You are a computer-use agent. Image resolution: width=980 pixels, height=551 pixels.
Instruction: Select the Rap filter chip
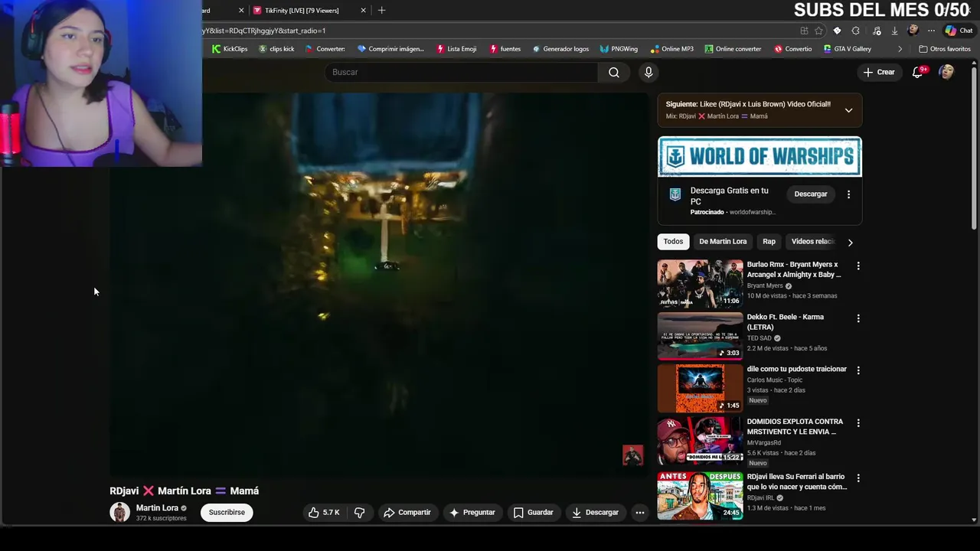pos(769,242)
